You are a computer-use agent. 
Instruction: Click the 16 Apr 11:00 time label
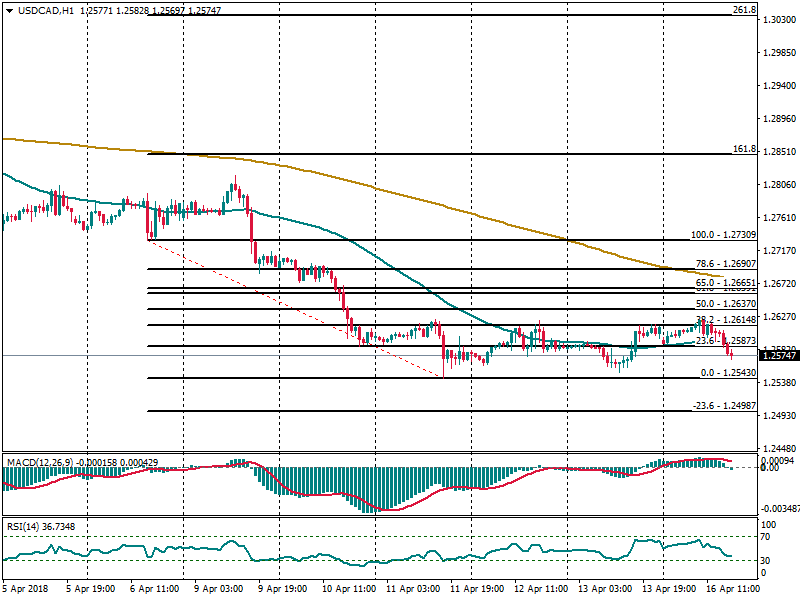(737, 590)
